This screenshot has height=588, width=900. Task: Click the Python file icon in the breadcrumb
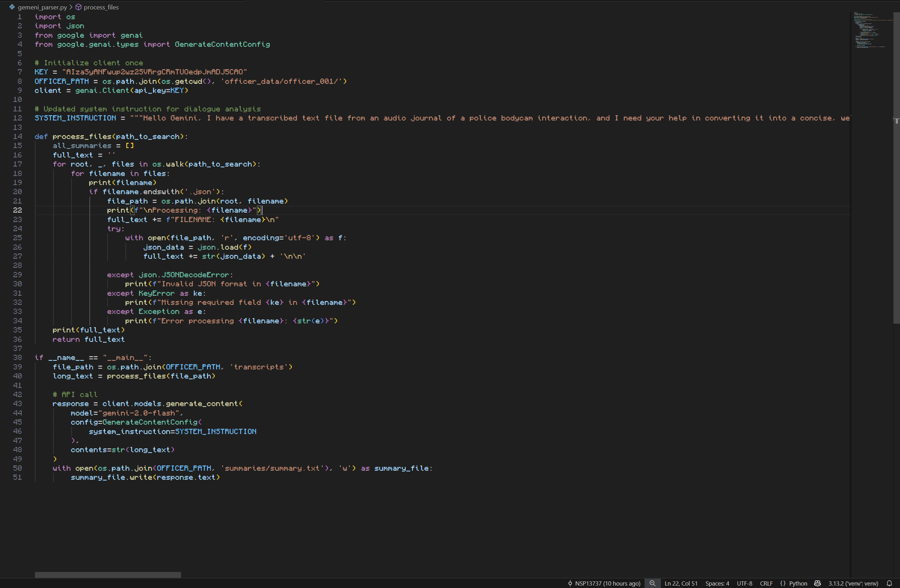12,7
